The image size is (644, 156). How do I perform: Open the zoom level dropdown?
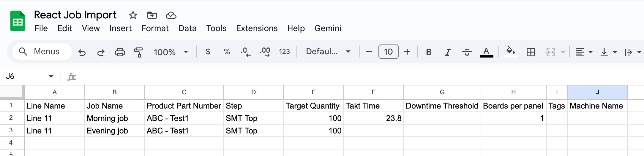171,52
